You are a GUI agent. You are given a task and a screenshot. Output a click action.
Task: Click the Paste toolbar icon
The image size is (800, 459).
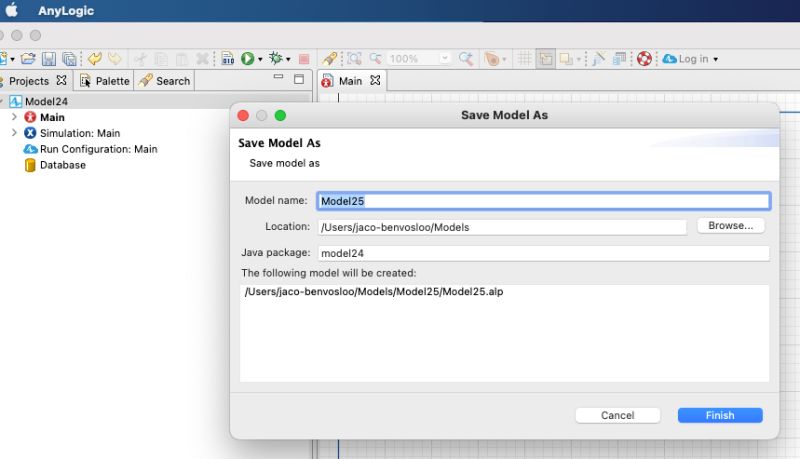pos(182,59)
